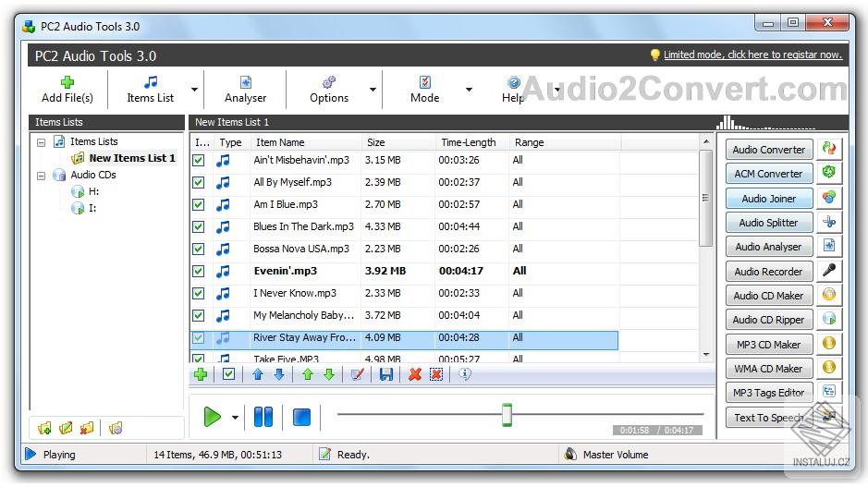Collapse the Audio CDs tree node

tap(41, 176)
